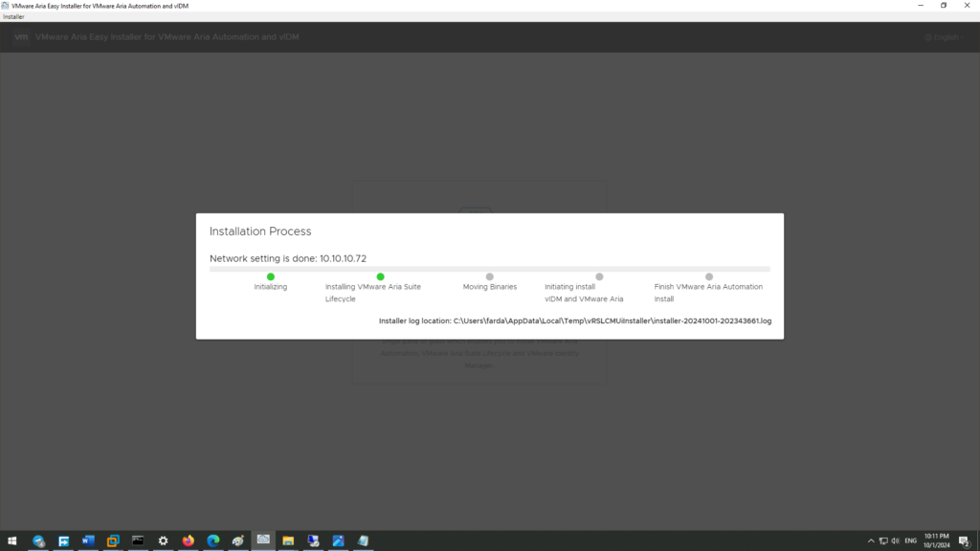The width and height of the screenshot is (980, 551).
Task: Open the volume speaker tray icon
Action: [895, 541]
